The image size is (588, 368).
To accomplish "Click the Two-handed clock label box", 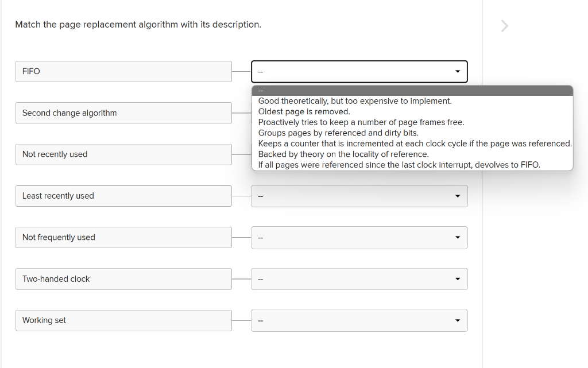I will coord(123,278).
